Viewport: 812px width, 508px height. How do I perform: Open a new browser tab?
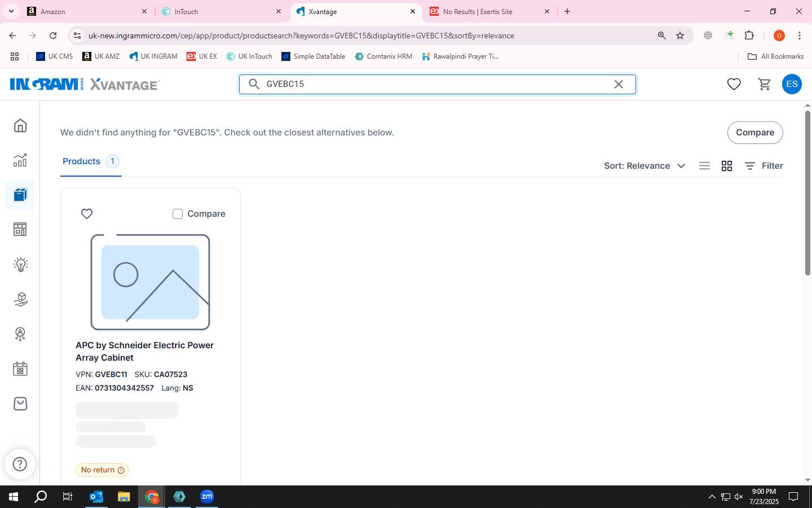[567, 11]
